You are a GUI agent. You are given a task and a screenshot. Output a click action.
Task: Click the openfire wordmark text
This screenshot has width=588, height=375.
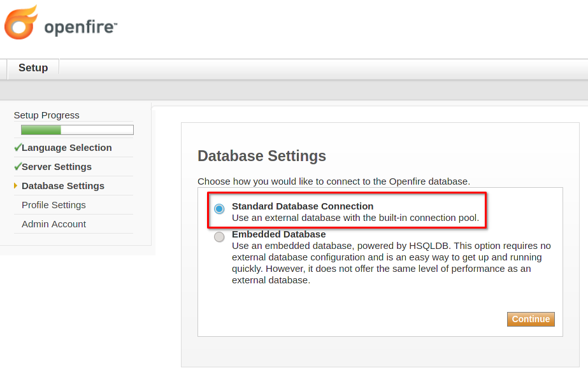tap(81, 27)
